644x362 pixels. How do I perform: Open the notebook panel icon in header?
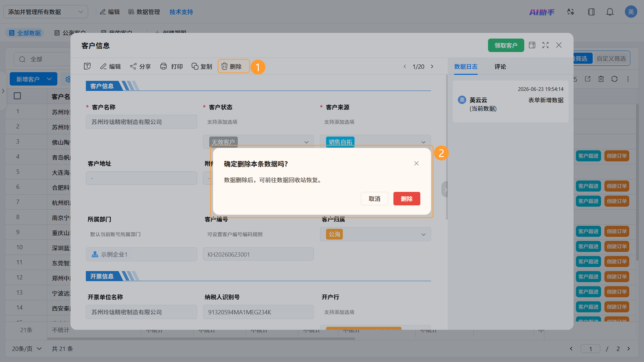coord(591,12)
